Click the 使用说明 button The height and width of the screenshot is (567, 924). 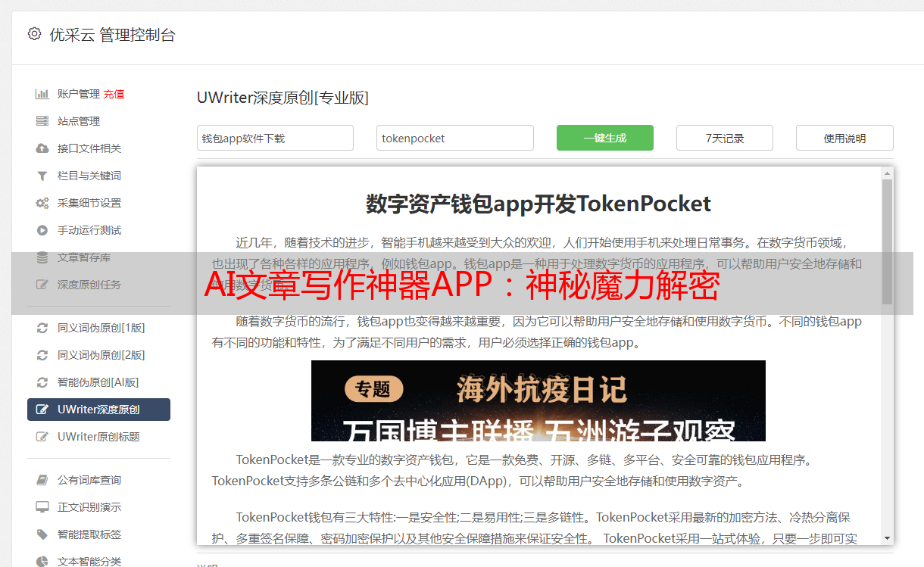pos(844,138)
